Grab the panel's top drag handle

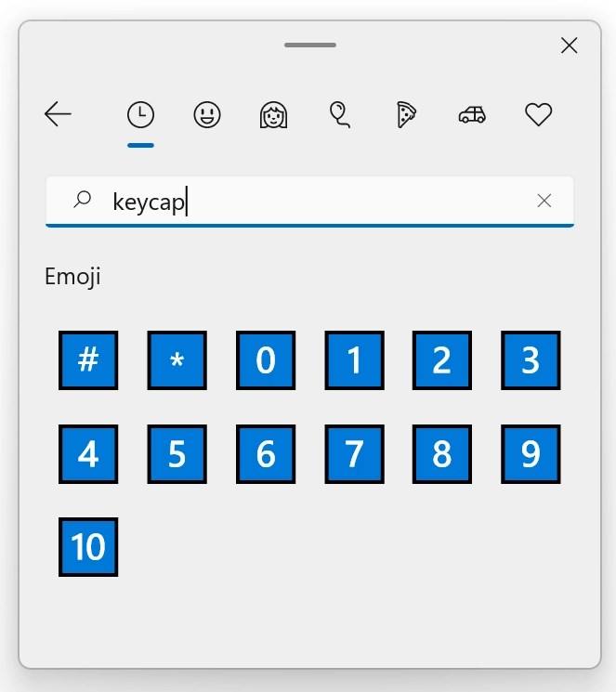point(310,45)
